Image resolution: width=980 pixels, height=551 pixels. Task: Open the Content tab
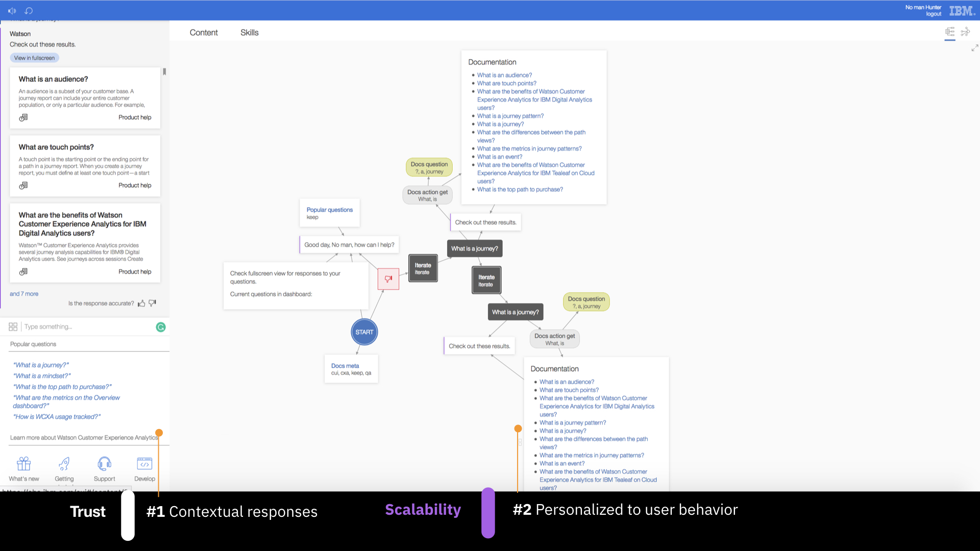(204, 33)
